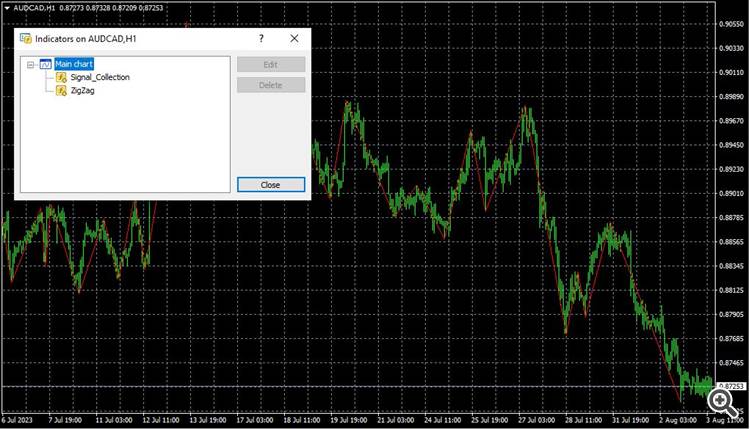Click the 2 Aug 03:00 time label
750x429 pixels.
(x=677, y=420)
